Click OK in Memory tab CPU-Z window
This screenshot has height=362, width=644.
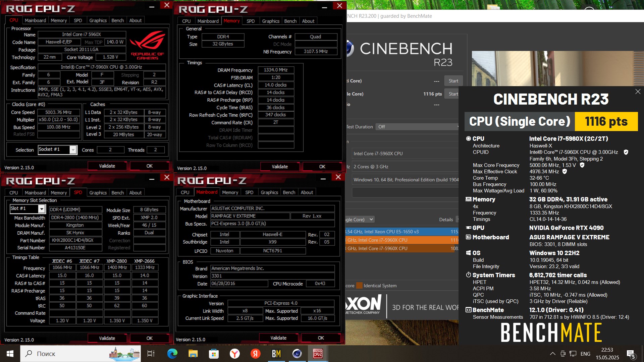pyautogui.click(x=322, y=167)
